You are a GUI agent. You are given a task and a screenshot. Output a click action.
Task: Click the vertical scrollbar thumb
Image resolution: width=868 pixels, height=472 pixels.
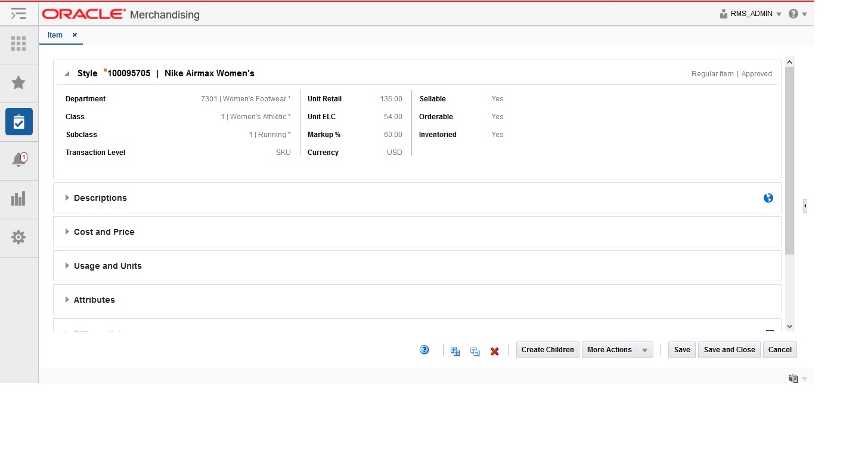pos(790,160)
